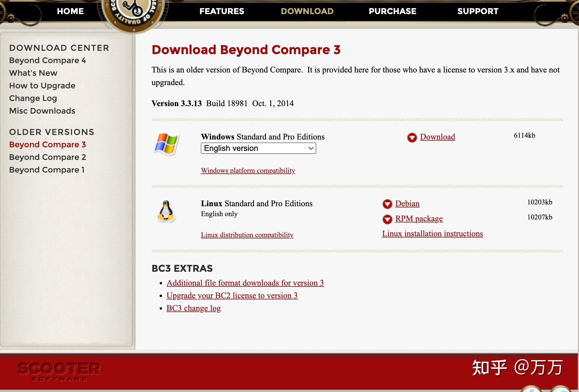Open Additional file format downloads link
Viewport: 579px width, 392px height.
tap(245, 283)
